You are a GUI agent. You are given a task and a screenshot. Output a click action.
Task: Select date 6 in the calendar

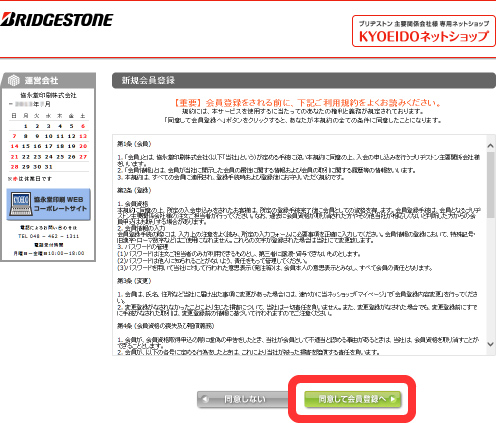point(83,126)
